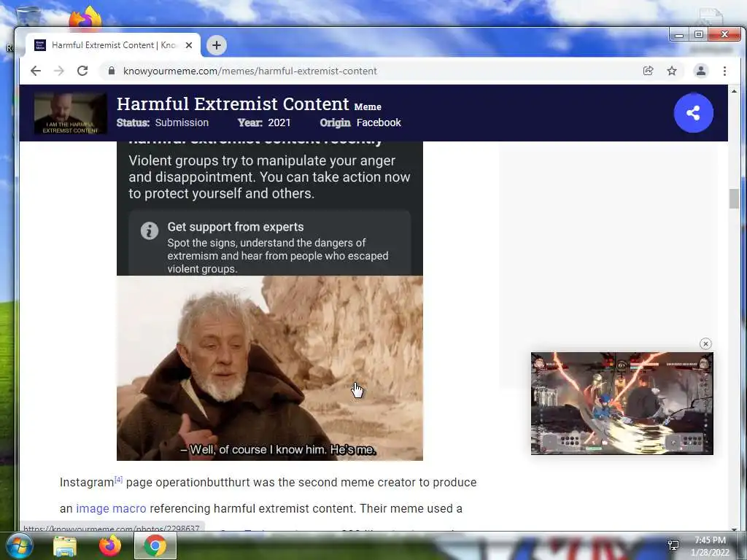Open File Explorer from the taskbar

point(65,546)
